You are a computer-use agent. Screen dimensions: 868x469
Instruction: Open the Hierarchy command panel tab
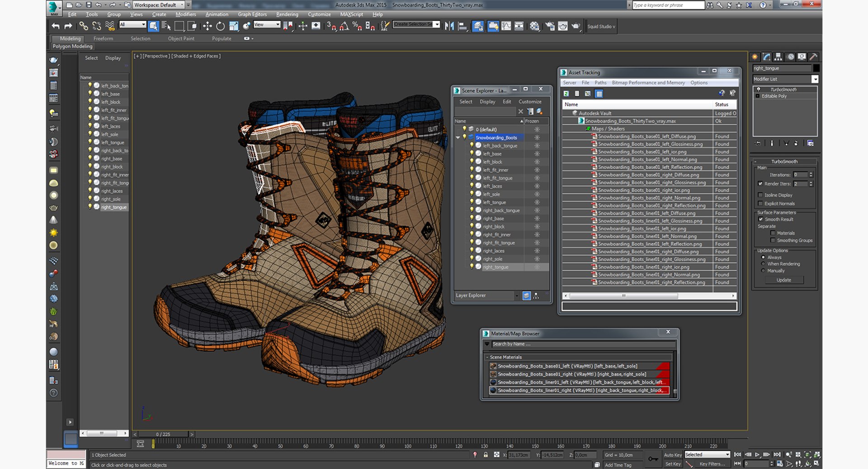(778, 57)
